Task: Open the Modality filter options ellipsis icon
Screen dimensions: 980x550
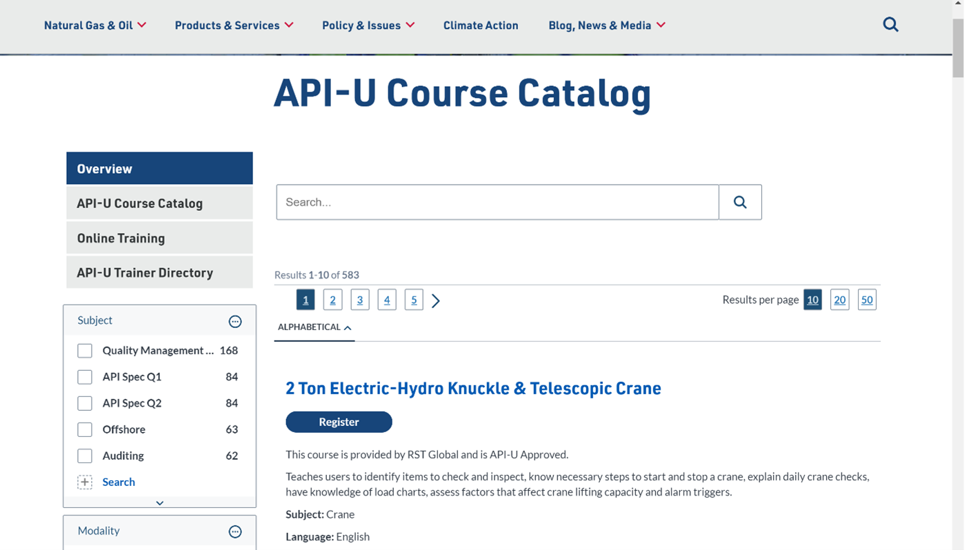Action: (x=235, y=531)
